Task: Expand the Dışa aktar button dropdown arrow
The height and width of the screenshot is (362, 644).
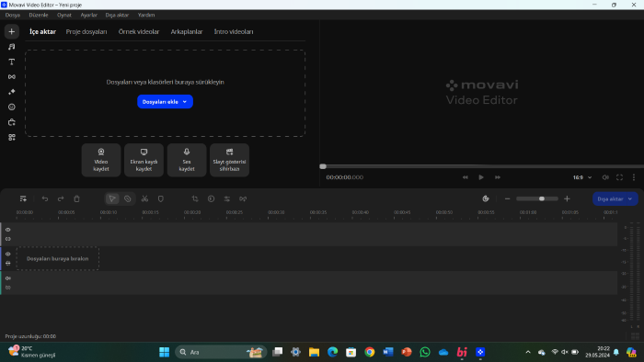Action: coord(630,198)
